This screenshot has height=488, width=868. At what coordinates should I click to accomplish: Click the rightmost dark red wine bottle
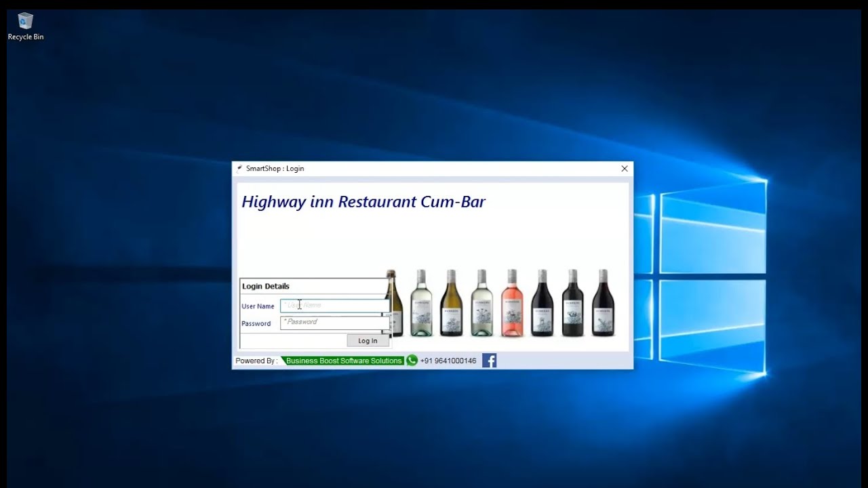tap(603, 303)
